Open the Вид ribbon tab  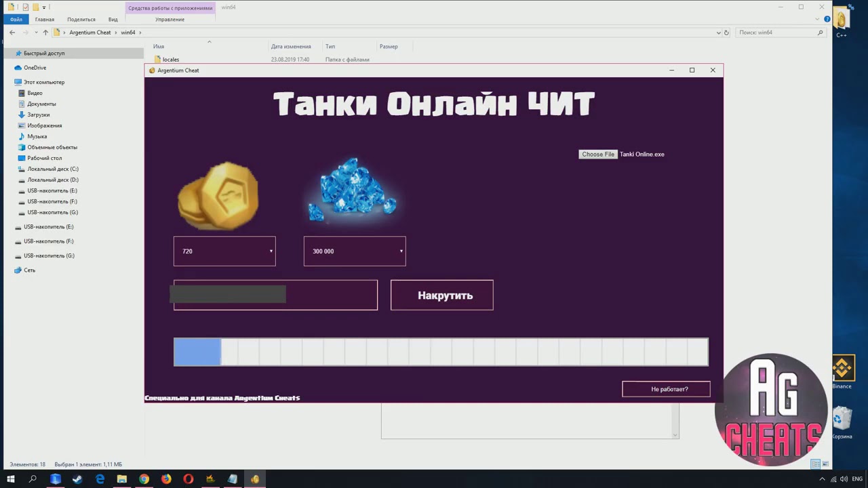pyautogui.click(x=113, y=20)
